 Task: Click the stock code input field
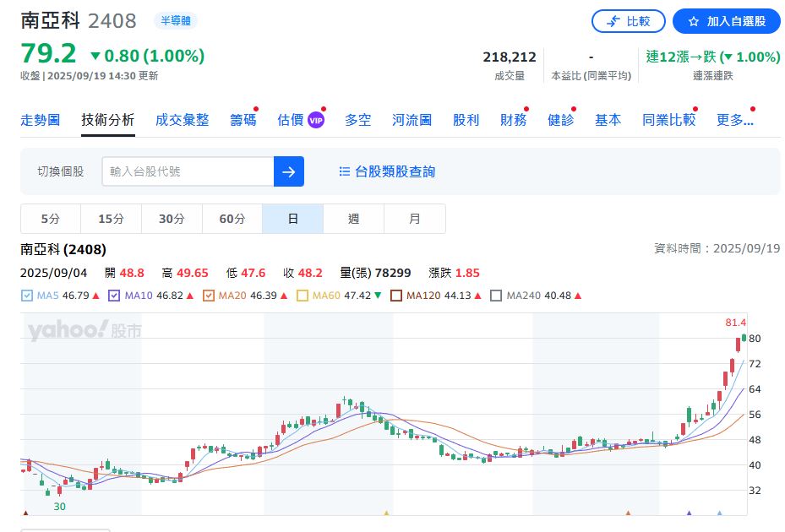click(188, 171)
